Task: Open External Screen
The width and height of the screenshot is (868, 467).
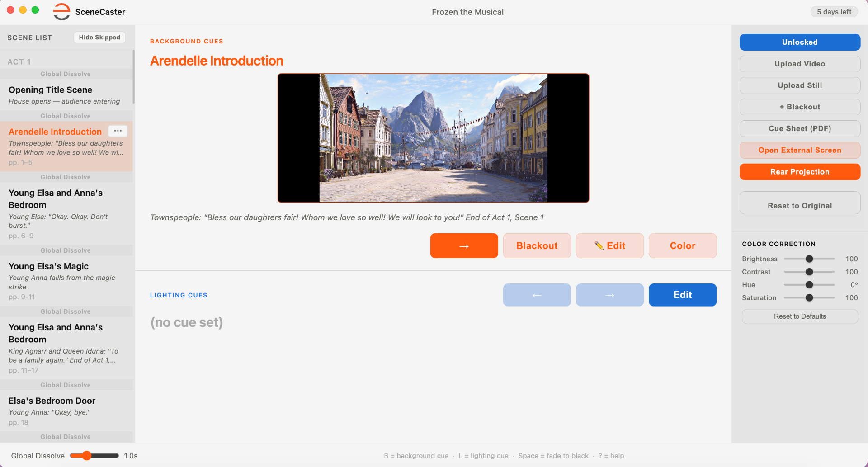Action: tap(800, 150)
